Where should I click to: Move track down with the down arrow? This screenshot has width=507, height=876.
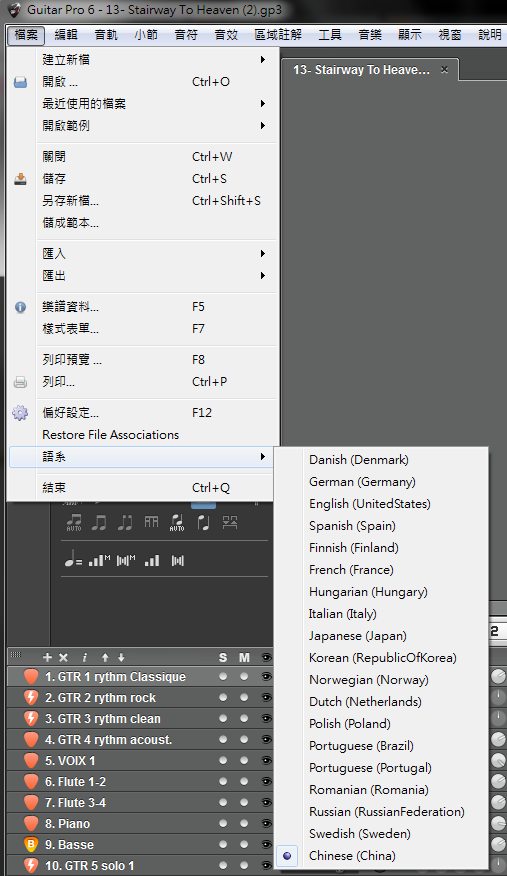121,658
